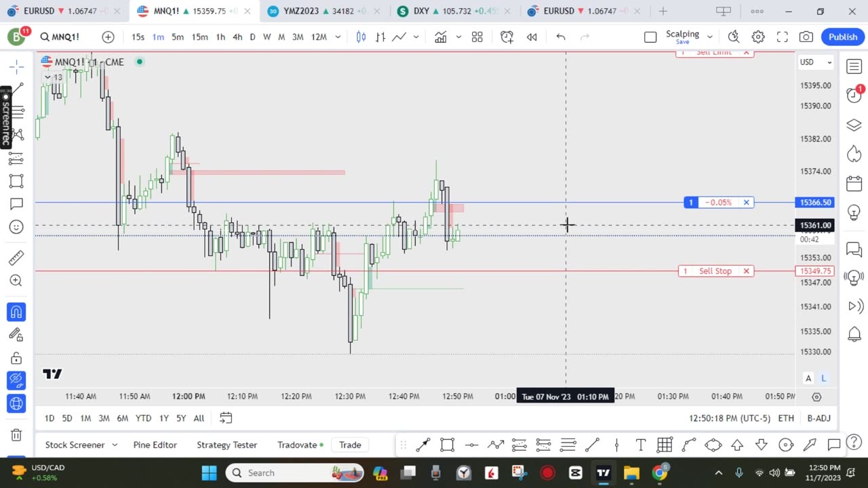Image resolution: width=868 pixels, height=488 pixels.
Task: Toggle auto scale A button
Action: tap(808, 378)
